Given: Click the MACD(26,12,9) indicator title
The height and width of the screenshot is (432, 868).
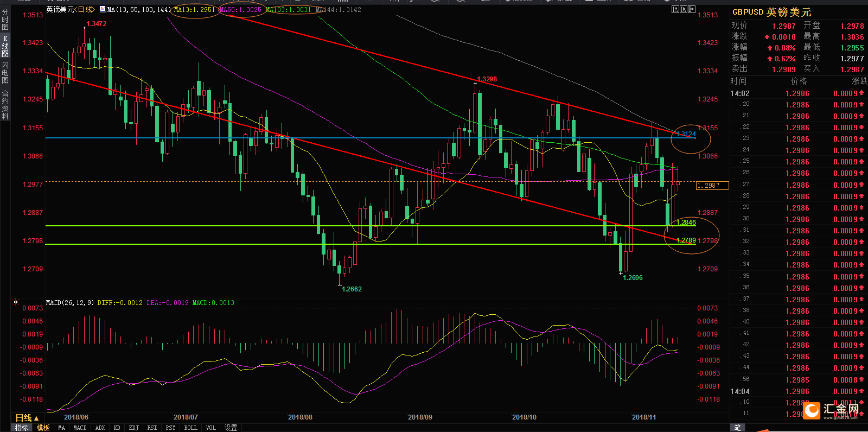Looking at the screenshot, I should pyautogui.click(x=70, y=303).
